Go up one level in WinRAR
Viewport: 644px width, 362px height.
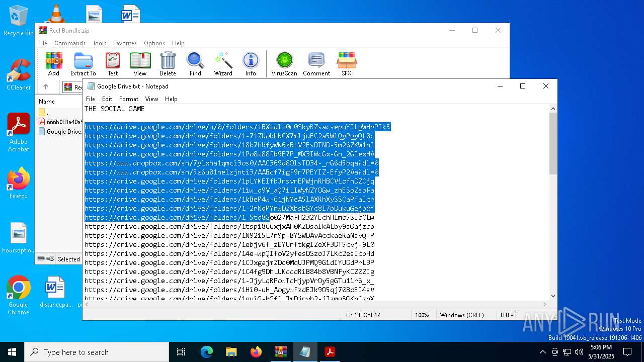[x=46, y=86]
